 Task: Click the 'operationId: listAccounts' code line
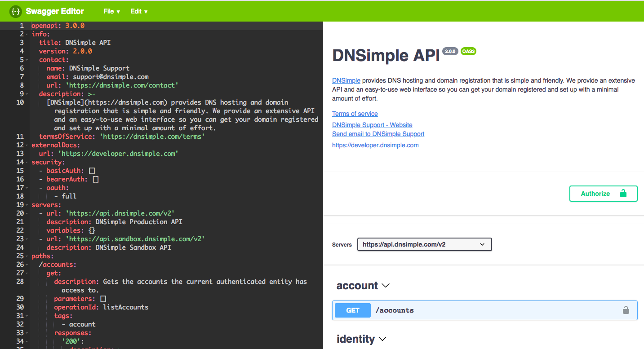coord(101,307)
